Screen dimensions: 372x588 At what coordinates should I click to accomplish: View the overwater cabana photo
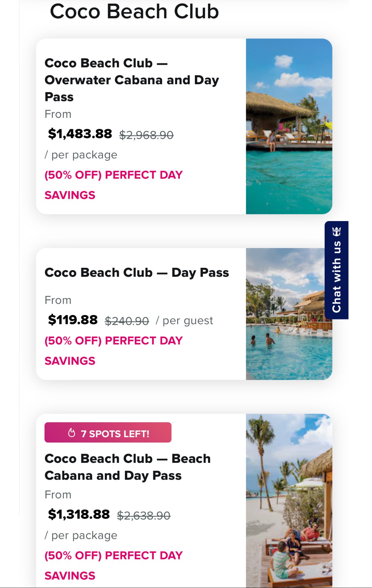[289, 126]
